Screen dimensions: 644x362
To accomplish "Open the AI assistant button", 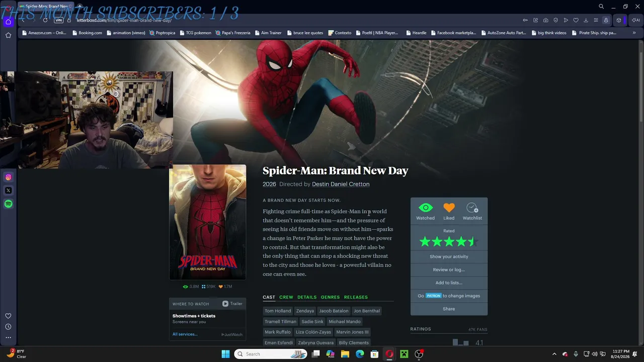I will pos(636,20).
